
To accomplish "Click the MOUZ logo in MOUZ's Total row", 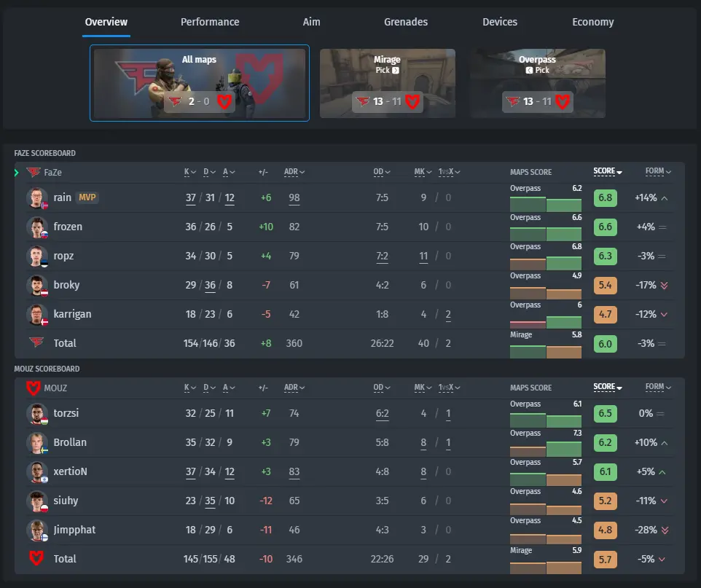I will (x=36, y=558).
